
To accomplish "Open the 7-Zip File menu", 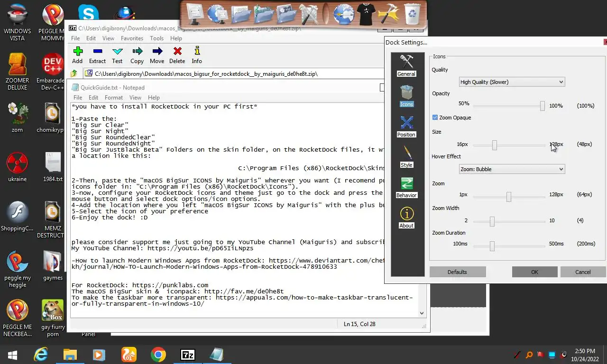I will 75,38.
